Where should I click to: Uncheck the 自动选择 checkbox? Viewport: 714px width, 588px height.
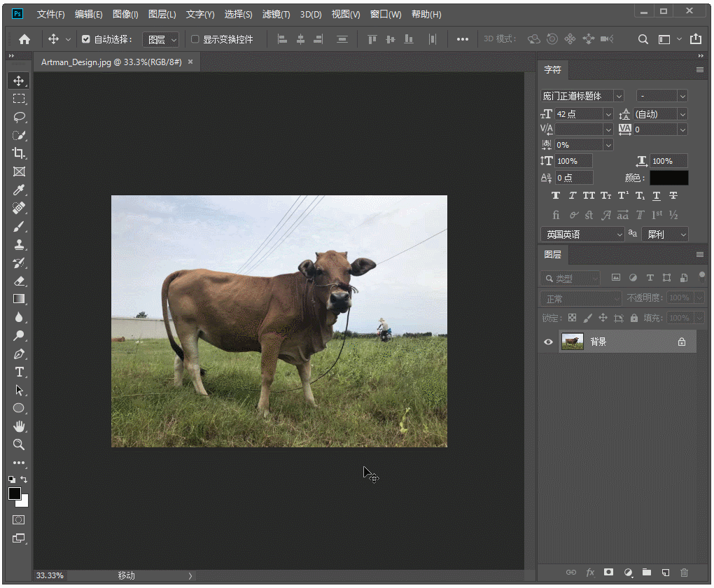click(85, 39)
